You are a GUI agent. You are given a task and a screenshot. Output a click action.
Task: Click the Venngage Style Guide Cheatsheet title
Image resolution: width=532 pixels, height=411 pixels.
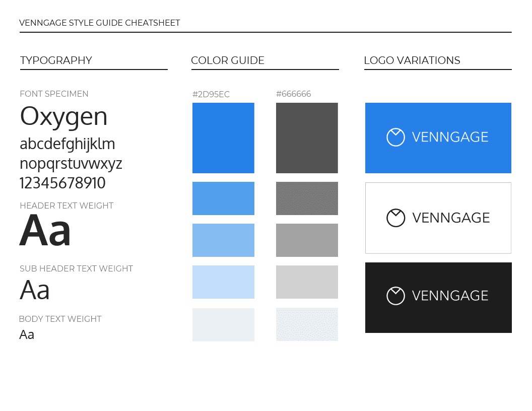click(99, 23)
